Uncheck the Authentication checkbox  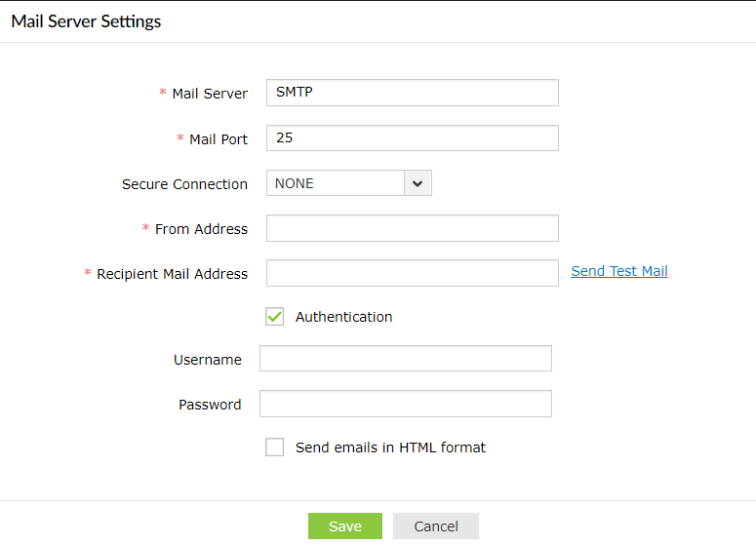tap(275, 317)
